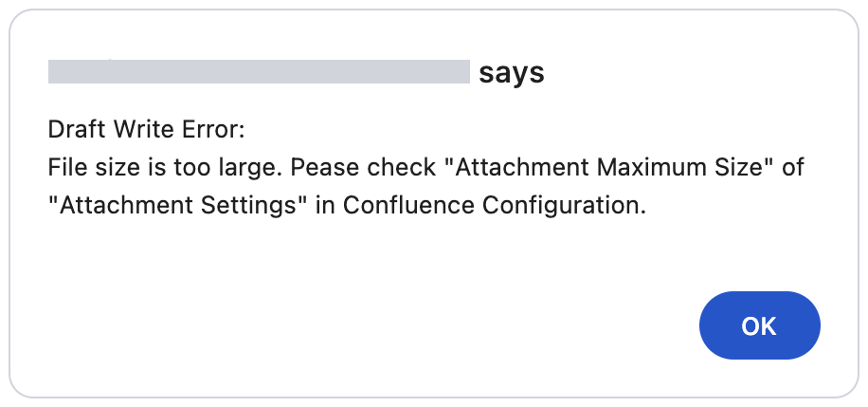Click the redacted site name in title
This screenshot has height=407, width=868.
(259, 72)
